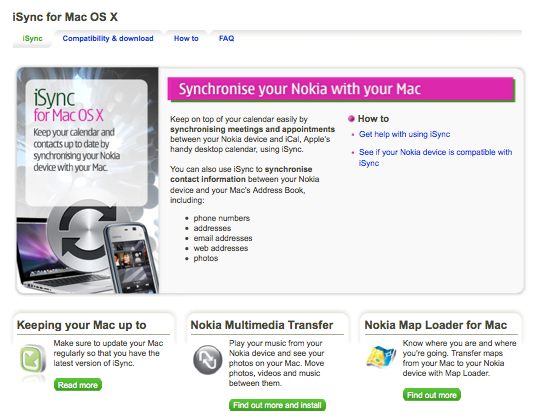Follow the Nokia device compatibility link
This screenshot has height=418, width=540.
pyautogui.click(x=435, y=157)
